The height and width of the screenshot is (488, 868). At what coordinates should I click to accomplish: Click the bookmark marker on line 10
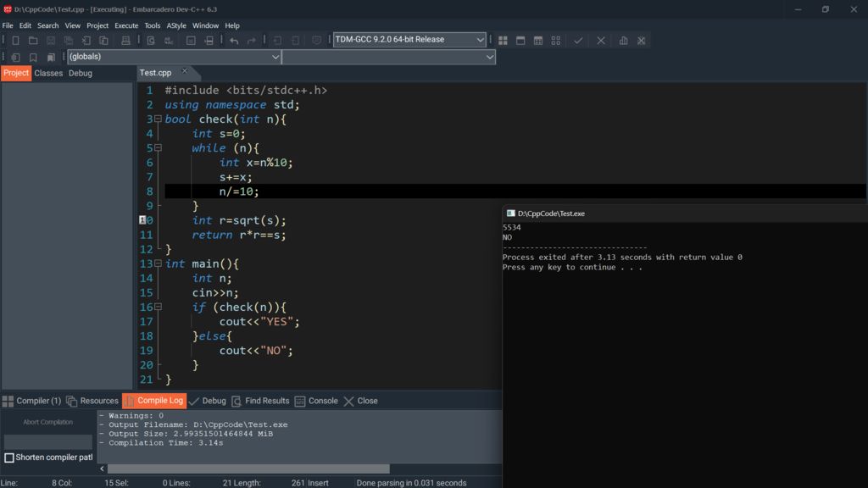pos(142,219)
